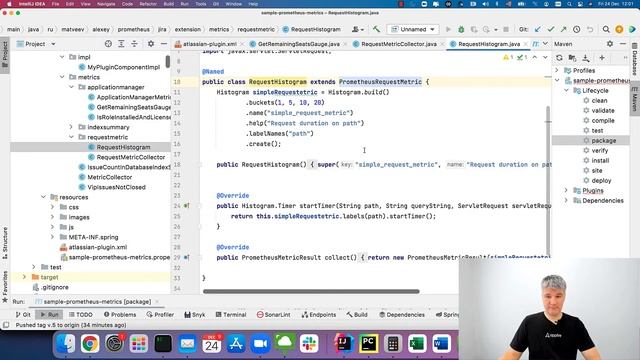The height and width of the screenshot is (360, 640).
Task: Click Maven download sources icon
Action: click(586, 58)
